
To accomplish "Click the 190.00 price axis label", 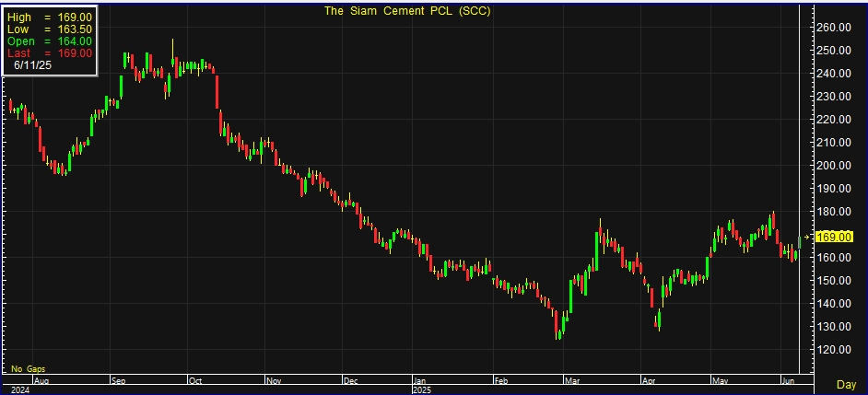I will tap(834, 188).
